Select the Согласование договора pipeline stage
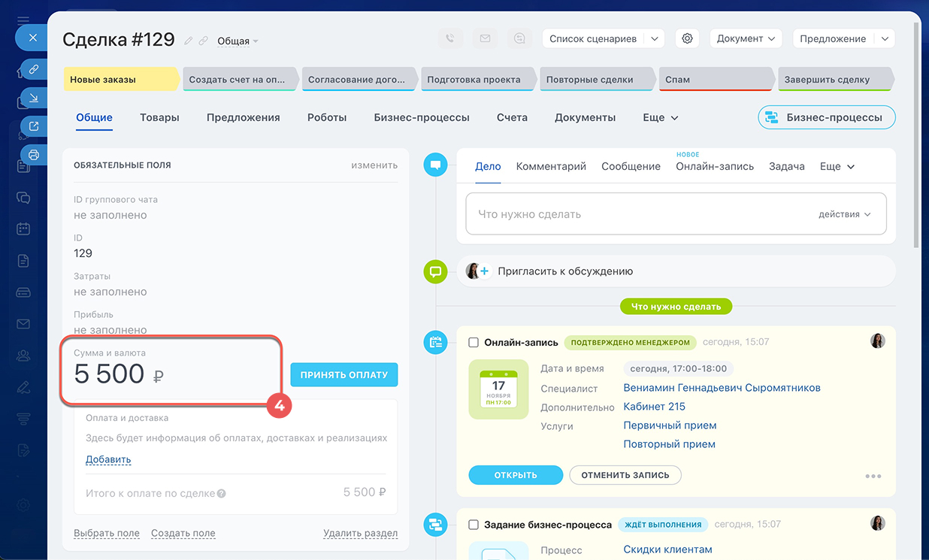929x560 pixels. (361, 79)
